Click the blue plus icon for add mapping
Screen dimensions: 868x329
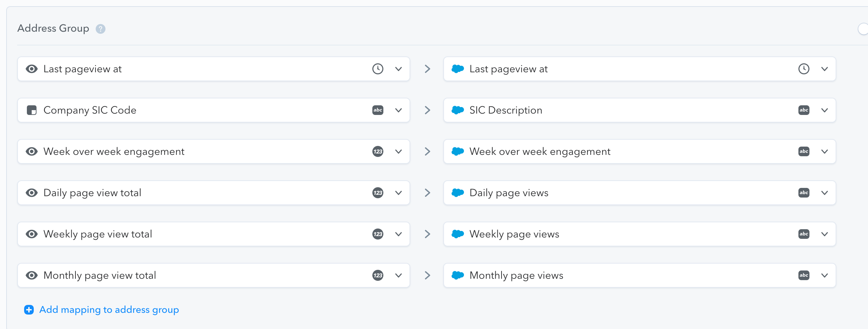point(29,310)
